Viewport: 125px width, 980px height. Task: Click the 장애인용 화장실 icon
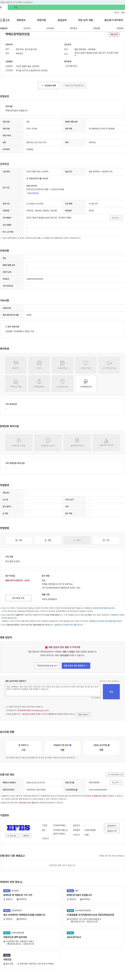click(x=77, y=443)
